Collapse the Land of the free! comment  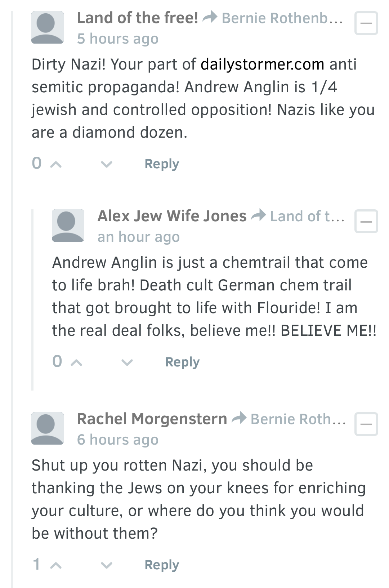tap(366, 23)
